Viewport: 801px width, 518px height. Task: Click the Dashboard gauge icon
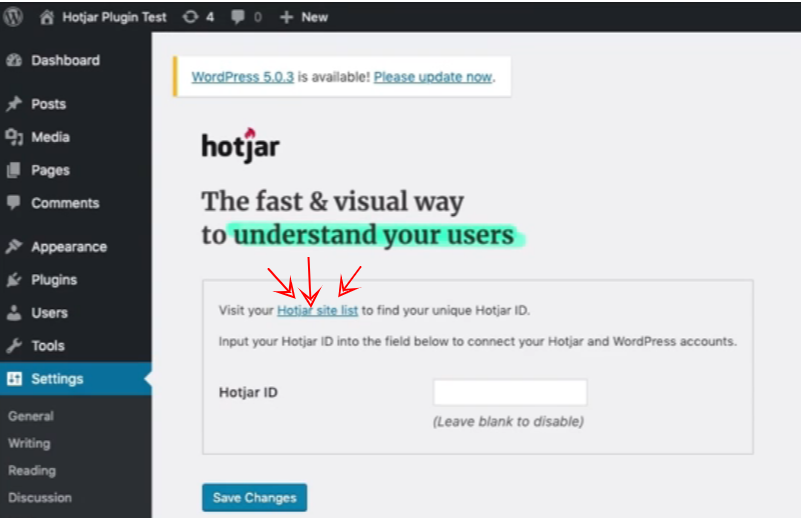(14, 60)
